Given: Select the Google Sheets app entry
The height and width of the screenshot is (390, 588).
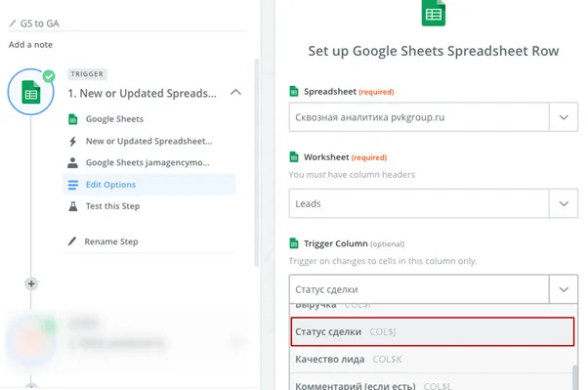Looking at the screenshot, I should pos(114,119).
